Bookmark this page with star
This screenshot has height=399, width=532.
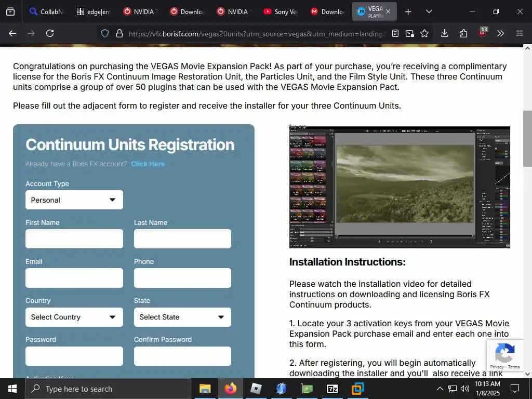[x=424, y=33]
